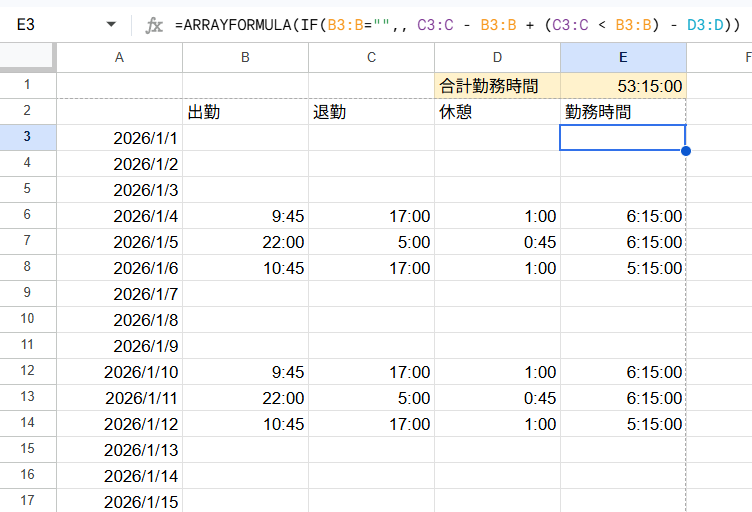Open the Name box dropdown arrow

point(111,24)
